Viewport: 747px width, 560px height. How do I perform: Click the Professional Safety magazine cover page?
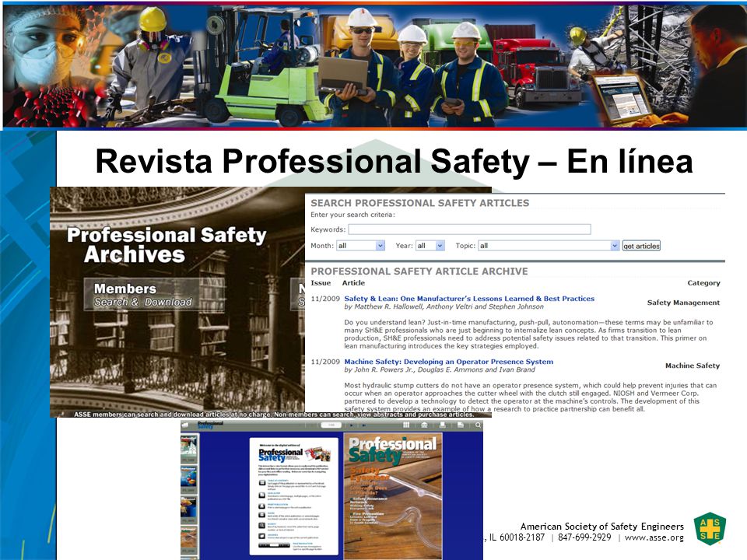393,496
